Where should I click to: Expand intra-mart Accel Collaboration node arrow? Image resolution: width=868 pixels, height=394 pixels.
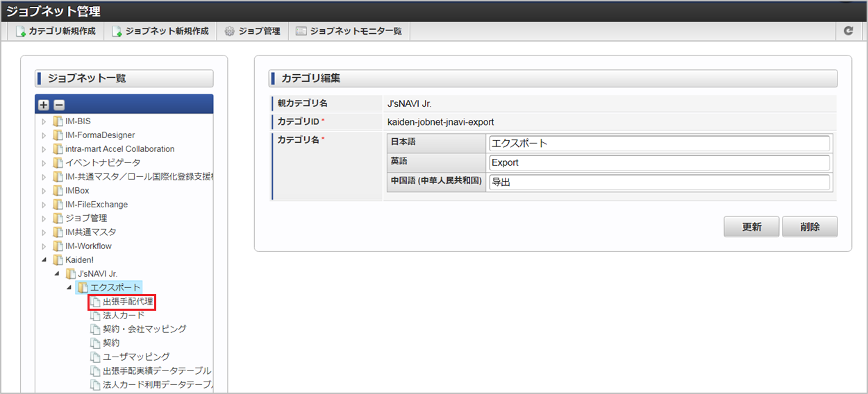click(x=44, y=149)
